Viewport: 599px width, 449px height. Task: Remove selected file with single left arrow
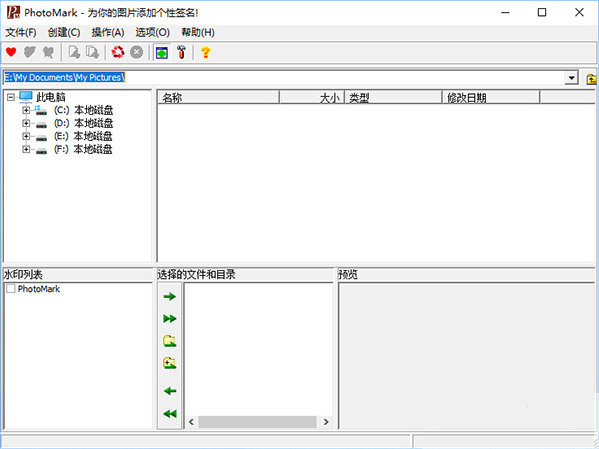[170, 391]
